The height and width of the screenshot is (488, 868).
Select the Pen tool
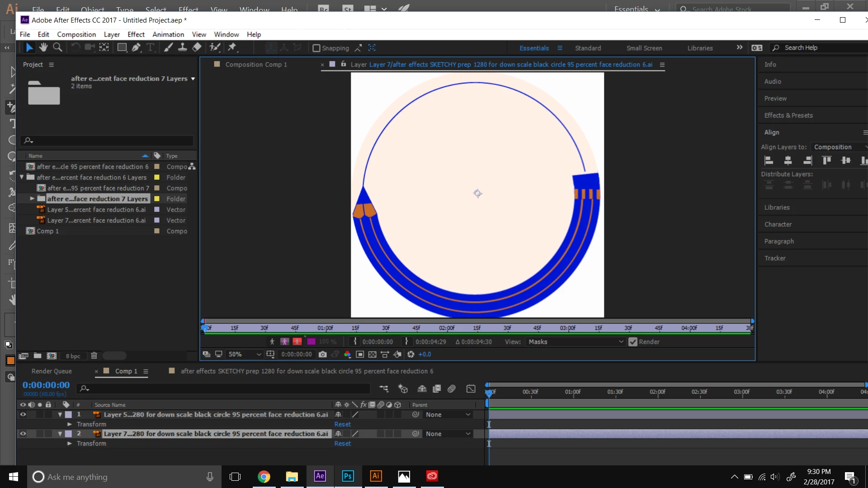pyautogui.click(x=136, y=47)
